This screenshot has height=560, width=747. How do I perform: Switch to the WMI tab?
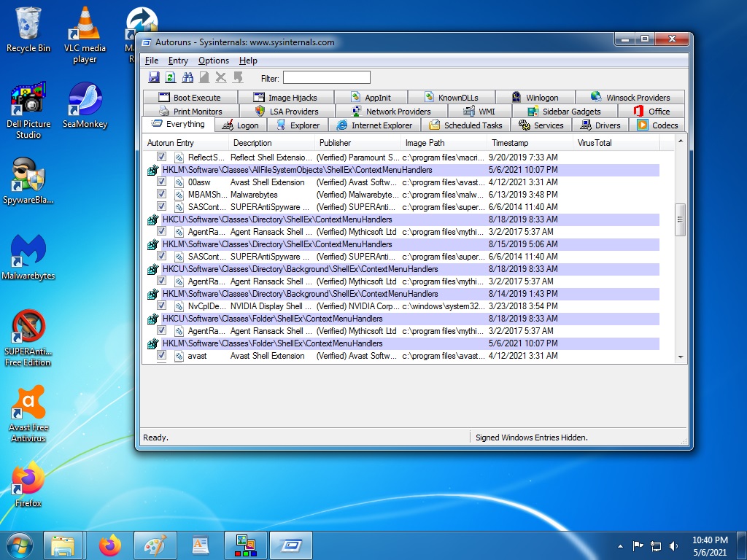pyautogui.click(x=479, y=112)
